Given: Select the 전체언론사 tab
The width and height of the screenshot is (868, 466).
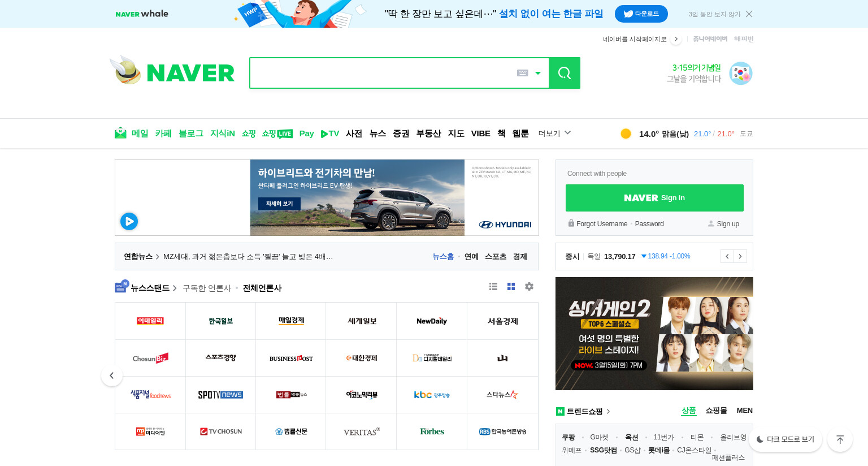Looking at the screenshot, I should tap(262, 288).
